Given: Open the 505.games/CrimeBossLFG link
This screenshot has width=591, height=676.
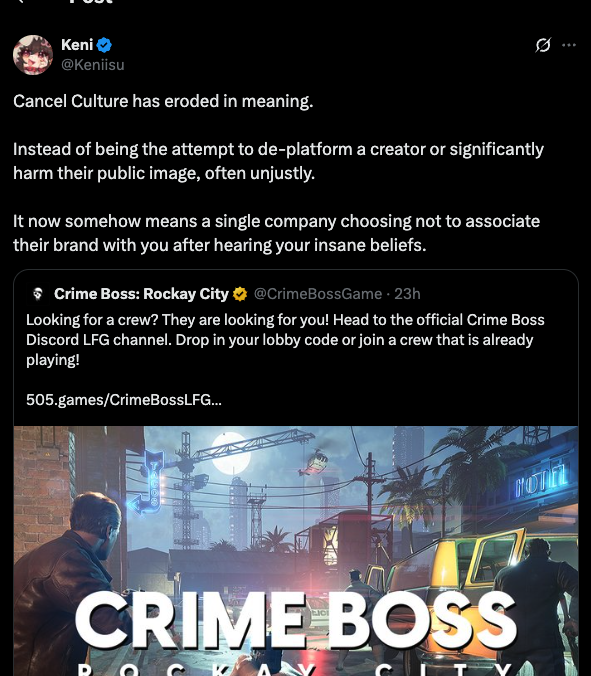Looking at the screenshot, I should (124, 400).
